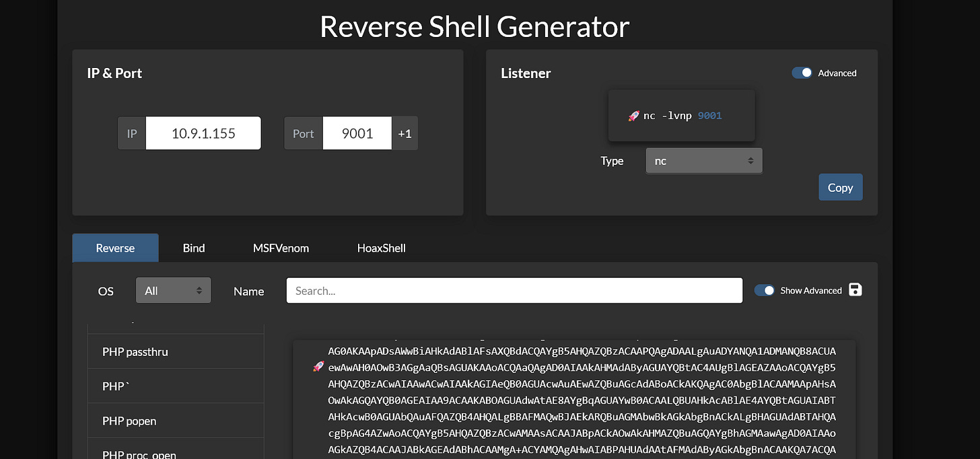The width and height of the screenshot is (980, 459).
Task: Click the Listener heading
Action: [526, 73]
